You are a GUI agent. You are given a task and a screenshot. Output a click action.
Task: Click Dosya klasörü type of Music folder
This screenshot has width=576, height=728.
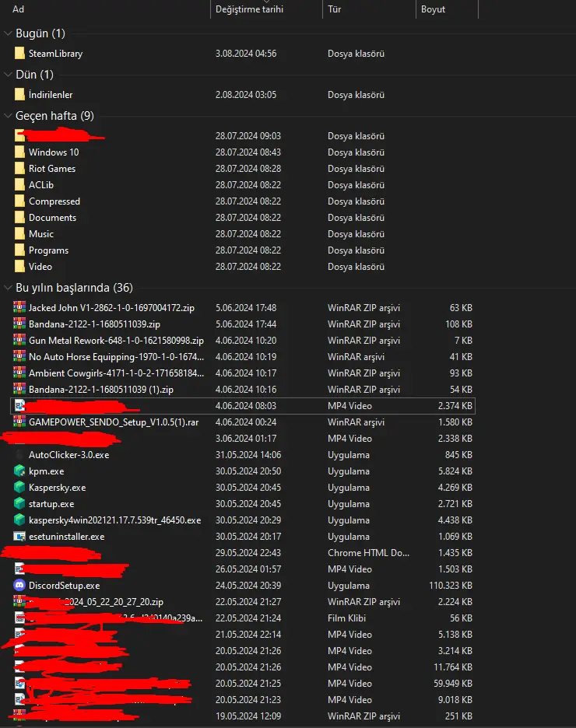(x=356, y=234)
